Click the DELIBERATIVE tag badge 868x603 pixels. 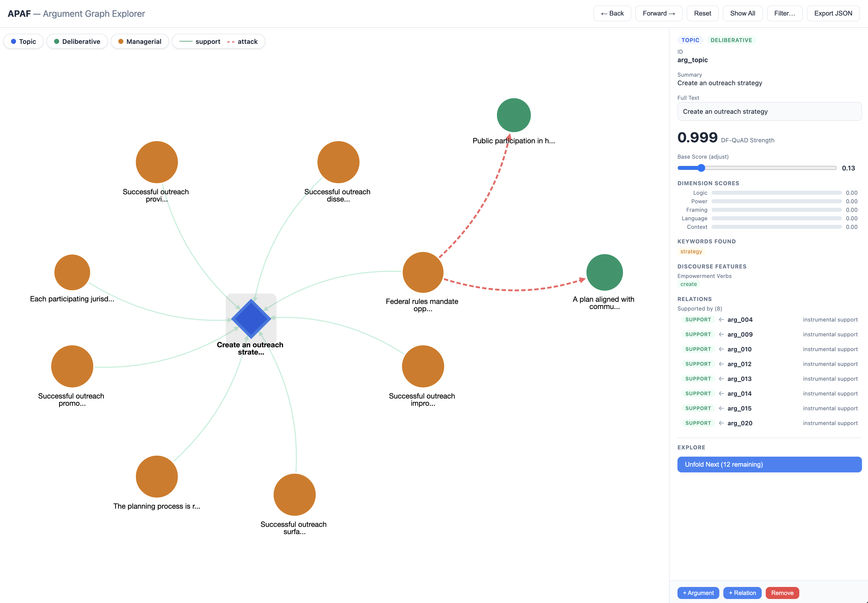(731, 40)
